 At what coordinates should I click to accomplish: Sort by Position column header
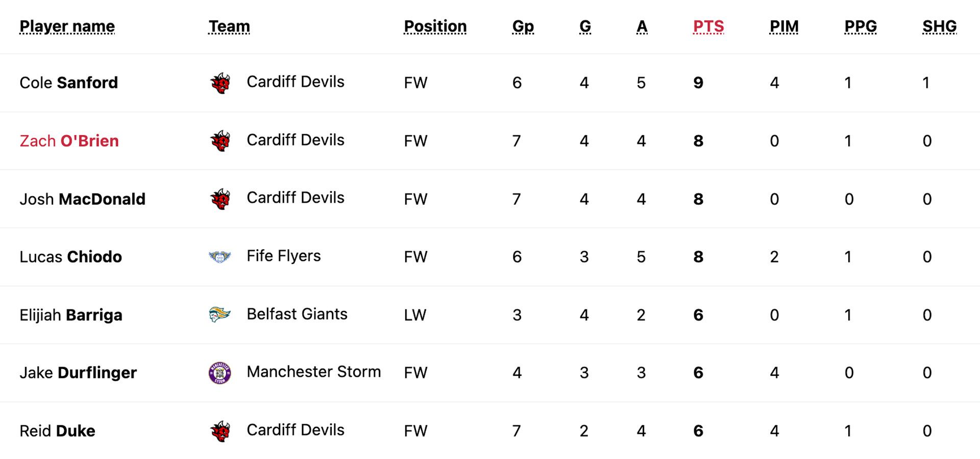(435, 26)
